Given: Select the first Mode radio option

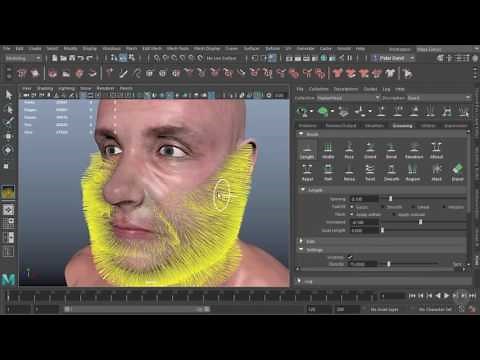Looking at the screenshot, I should [x=352, y=214].
